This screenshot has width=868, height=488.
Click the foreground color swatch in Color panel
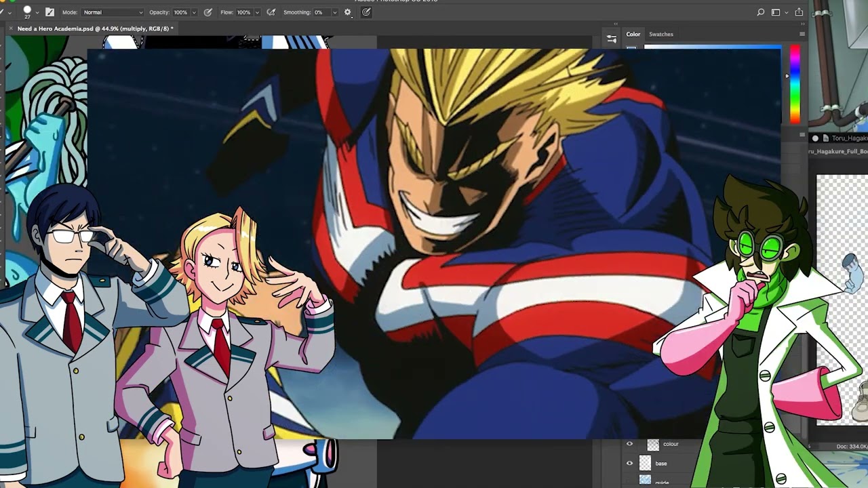(x=631, y=47)
